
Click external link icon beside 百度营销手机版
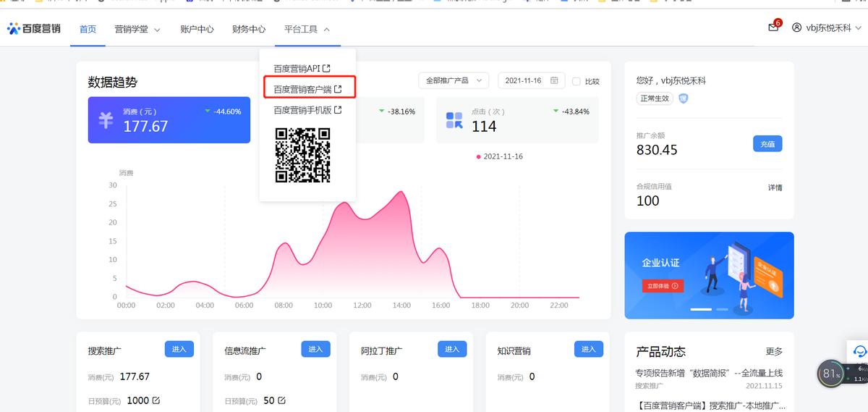[x=337, y=110]
